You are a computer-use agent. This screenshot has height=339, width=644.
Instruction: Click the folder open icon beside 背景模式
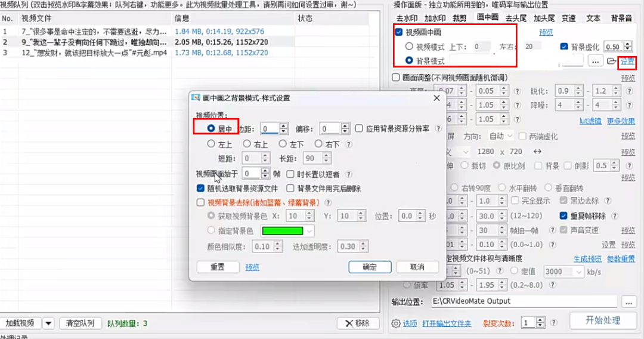611,61
